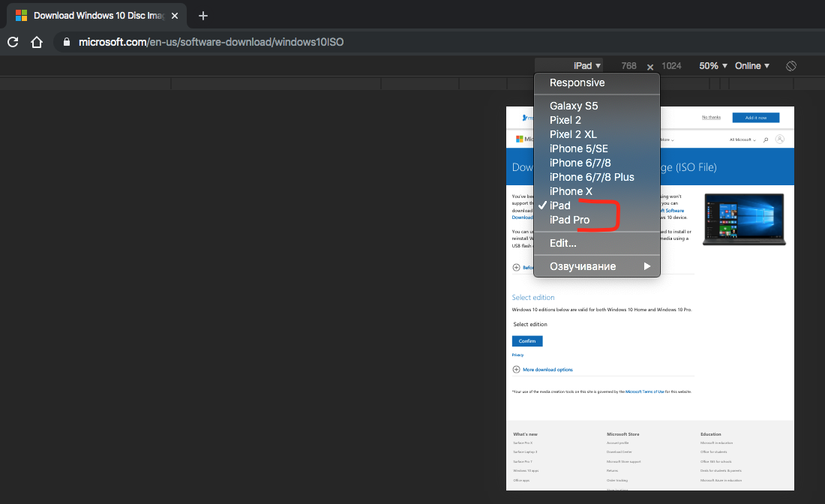Image resolution: width=825 pixels, height=504 pixels.
Task: Click the address bar URL
Action: pyautogui.click(x=211, y=42)
